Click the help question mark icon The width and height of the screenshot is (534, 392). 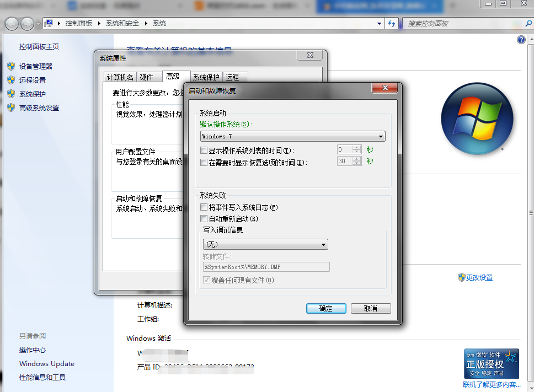[521, 40]
